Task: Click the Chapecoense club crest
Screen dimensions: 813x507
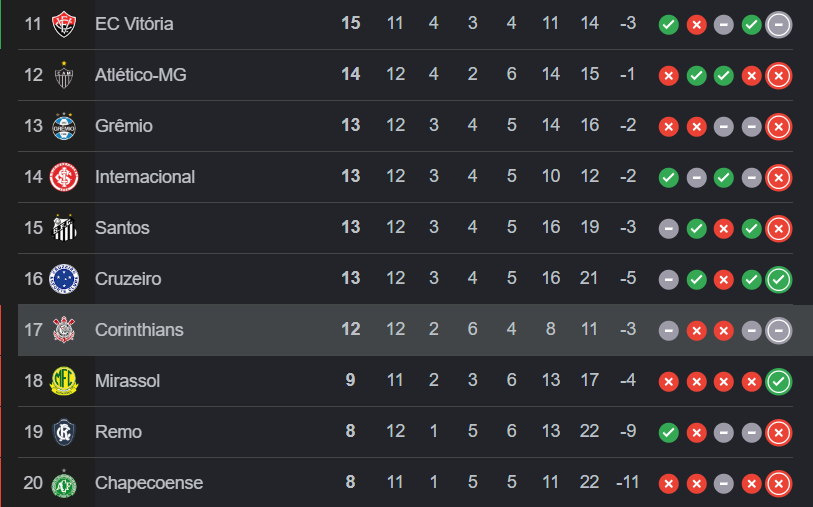Action: tap(64, 483)
